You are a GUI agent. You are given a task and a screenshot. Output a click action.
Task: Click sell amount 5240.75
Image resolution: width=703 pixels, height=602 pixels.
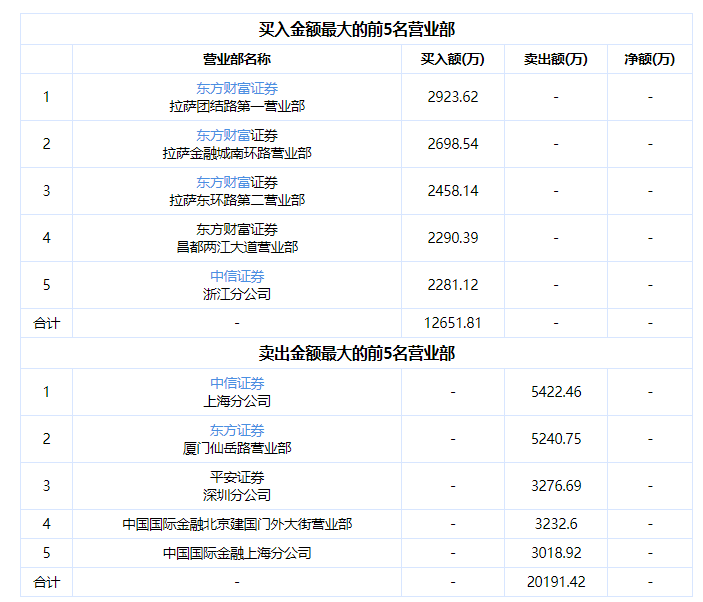(556, 439)
